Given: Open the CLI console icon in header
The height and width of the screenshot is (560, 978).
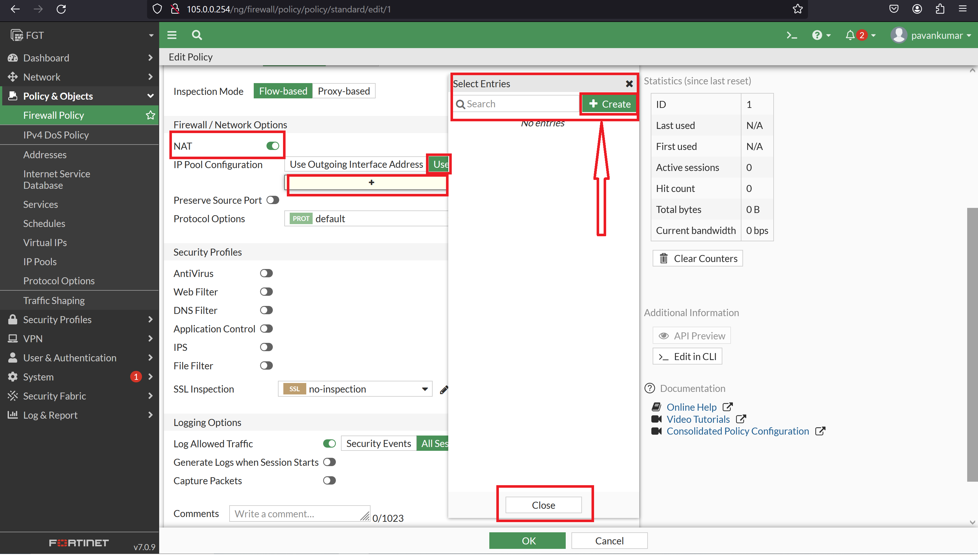Looking at the screenshot, I should click(791, 35).
